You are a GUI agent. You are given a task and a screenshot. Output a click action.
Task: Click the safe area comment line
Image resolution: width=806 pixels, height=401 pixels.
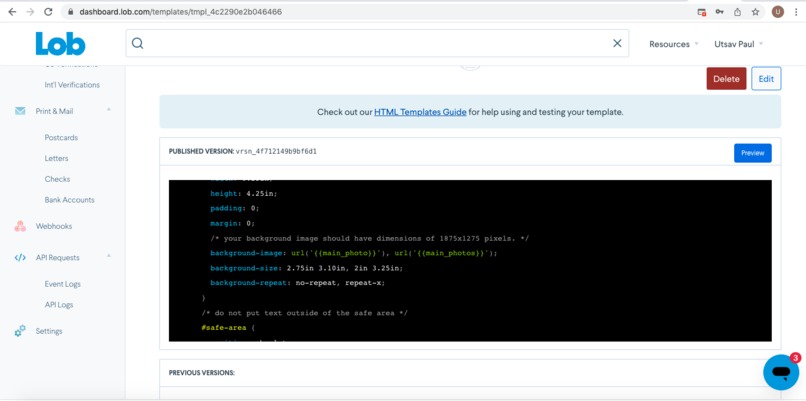305,313
